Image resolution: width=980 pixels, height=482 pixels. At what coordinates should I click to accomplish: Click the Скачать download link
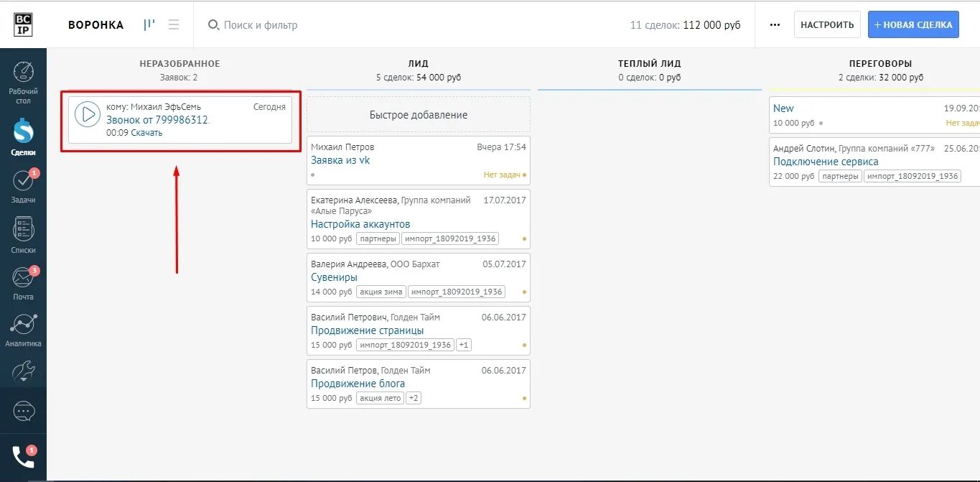pyautogui.click(x=146, y=132)
